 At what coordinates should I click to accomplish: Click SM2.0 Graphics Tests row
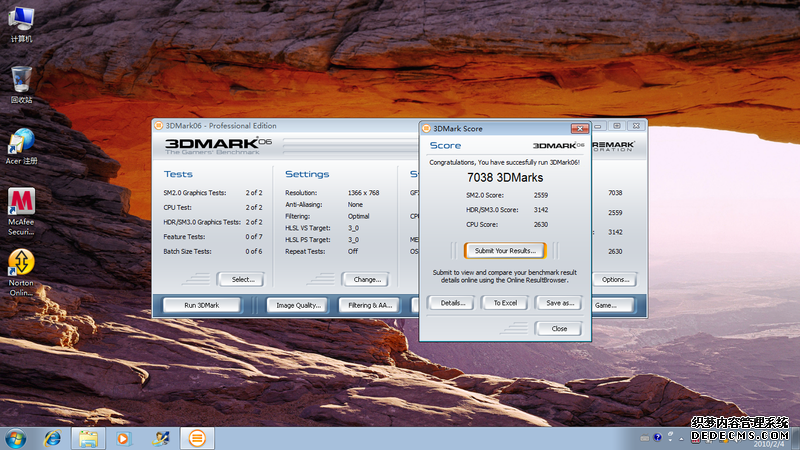(x=213, y=193)
